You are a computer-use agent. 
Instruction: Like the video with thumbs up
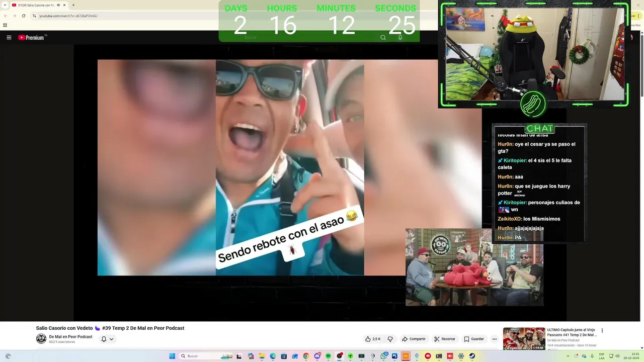(x=373, y=339)
